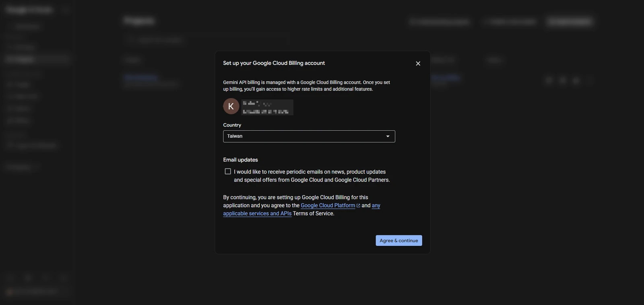Tick the periodic emails checkbox
644x305 pixels.
228,171
